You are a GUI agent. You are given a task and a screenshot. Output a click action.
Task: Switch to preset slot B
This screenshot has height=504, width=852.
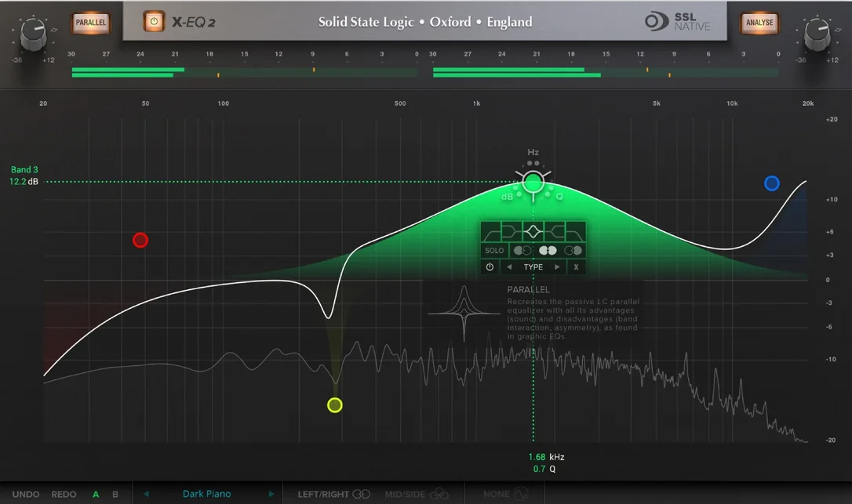pyautogui.click(x=115, y=495)
